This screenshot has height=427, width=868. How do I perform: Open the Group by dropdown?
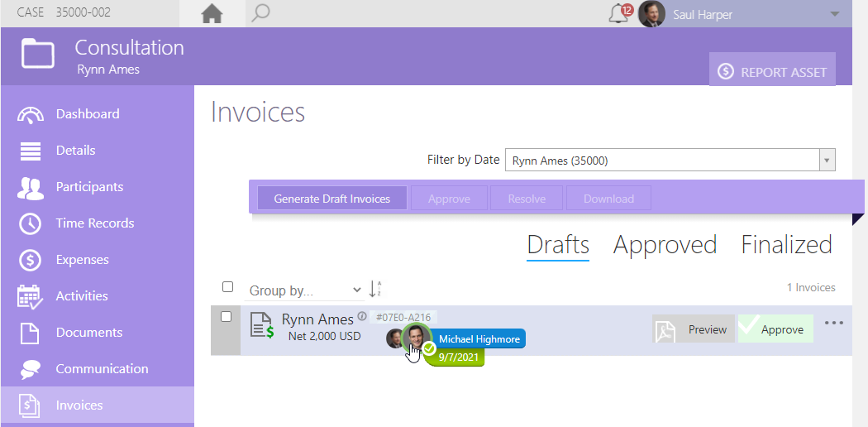pyautogui.click(x=303, y=290)
